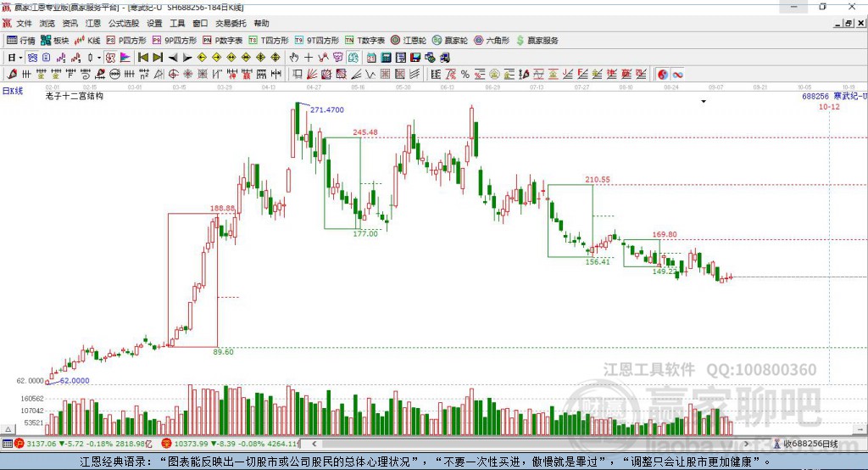Open the 行情 market quotes view
868x470 pixels.
(20, 41)
